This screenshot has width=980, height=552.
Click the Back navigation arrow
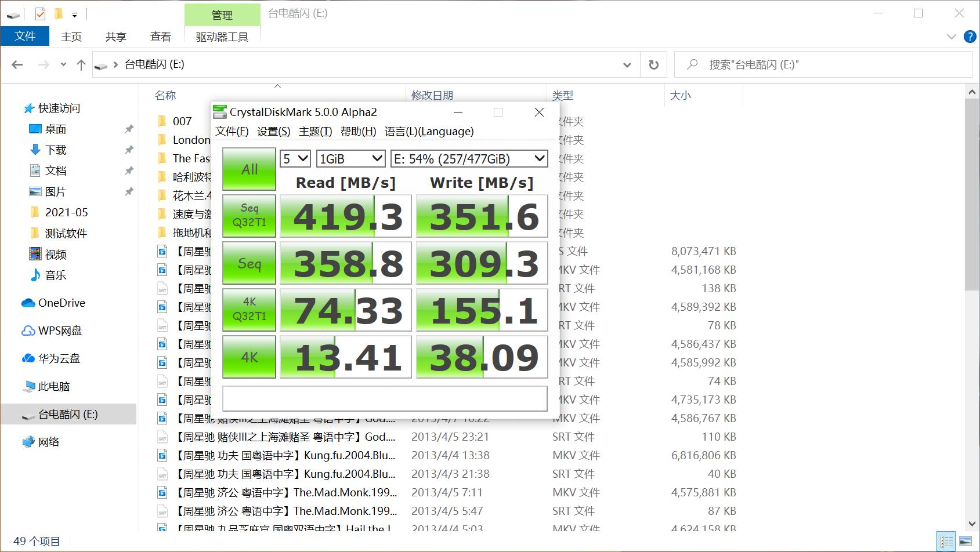pos(17,65)
